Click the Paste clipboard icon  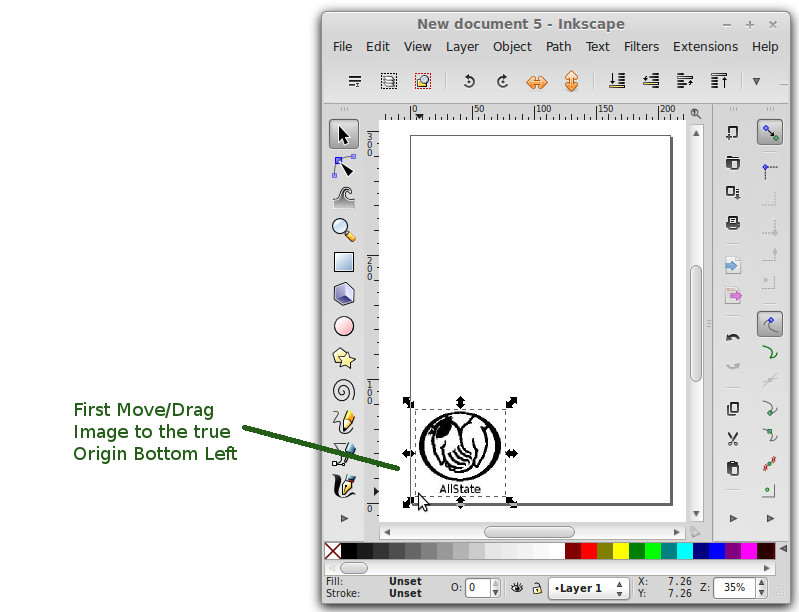click(733, 468)
